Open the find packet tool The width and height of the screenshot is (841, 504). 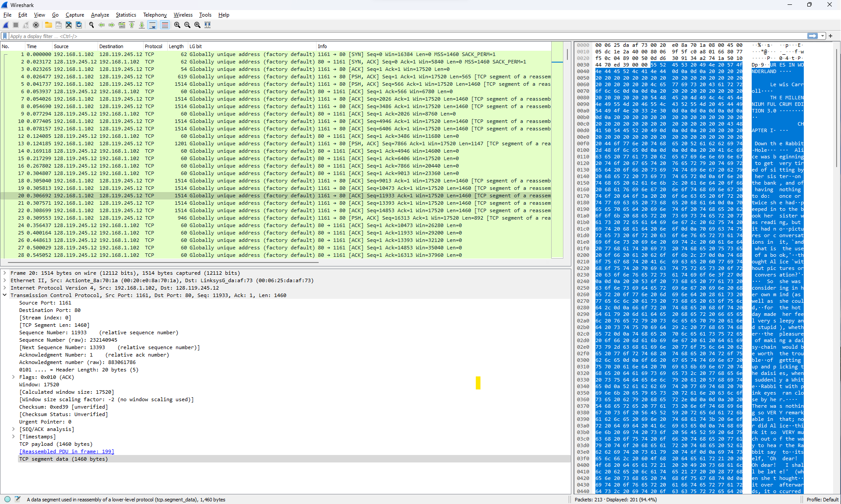point(91,25)
